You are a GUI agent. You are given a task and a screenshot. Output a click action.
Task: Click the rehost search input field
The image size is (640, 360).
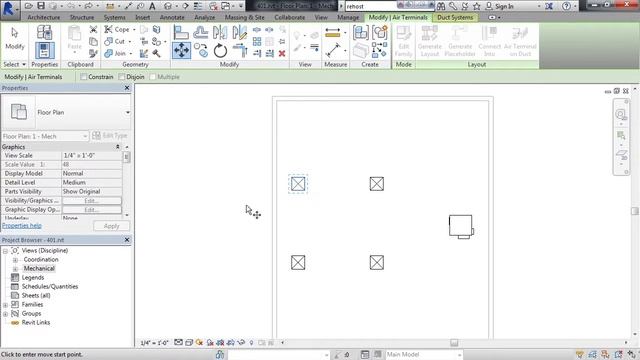coord(371,6)
